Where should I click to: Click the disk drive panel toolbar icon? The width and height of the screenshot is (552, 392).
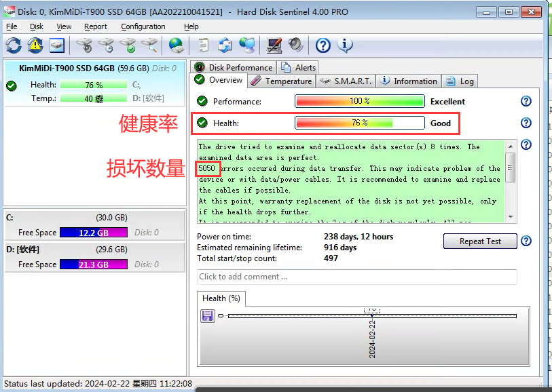(x=57, y=45)
